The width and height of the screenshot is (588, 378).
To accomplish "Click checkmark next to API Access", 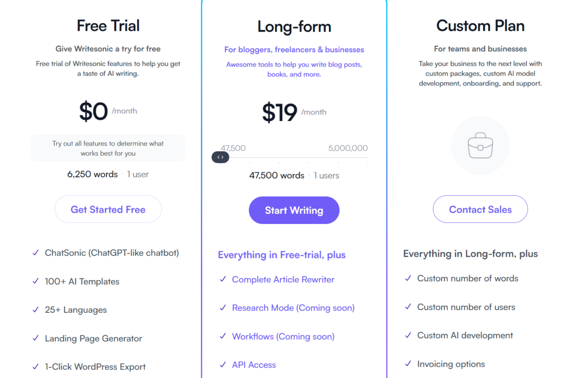I will tap(223, 365).
